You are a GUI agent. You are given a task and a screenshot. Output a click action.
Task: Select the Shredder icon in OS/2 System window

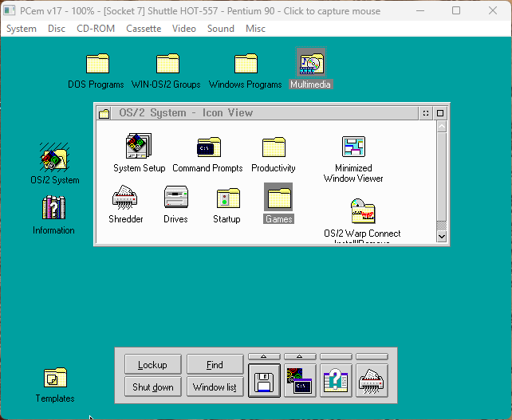tap(125, 198)
